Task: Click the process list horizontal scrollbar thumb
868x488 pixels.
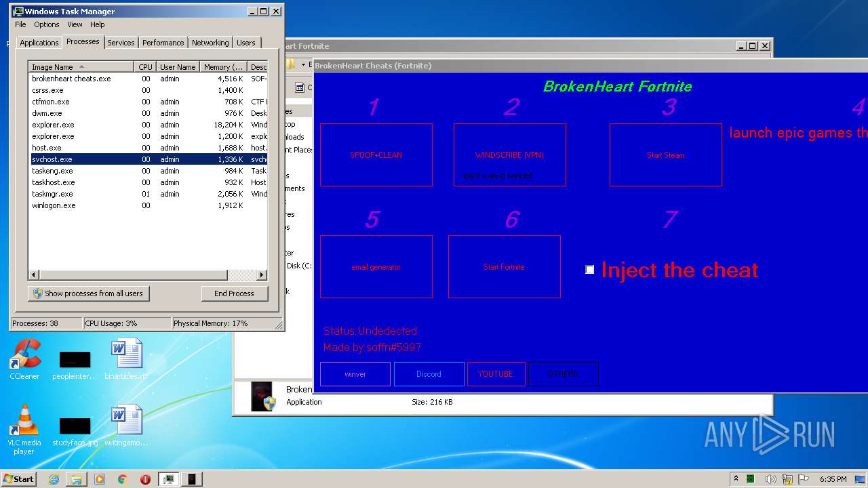Action: (133, 275)
